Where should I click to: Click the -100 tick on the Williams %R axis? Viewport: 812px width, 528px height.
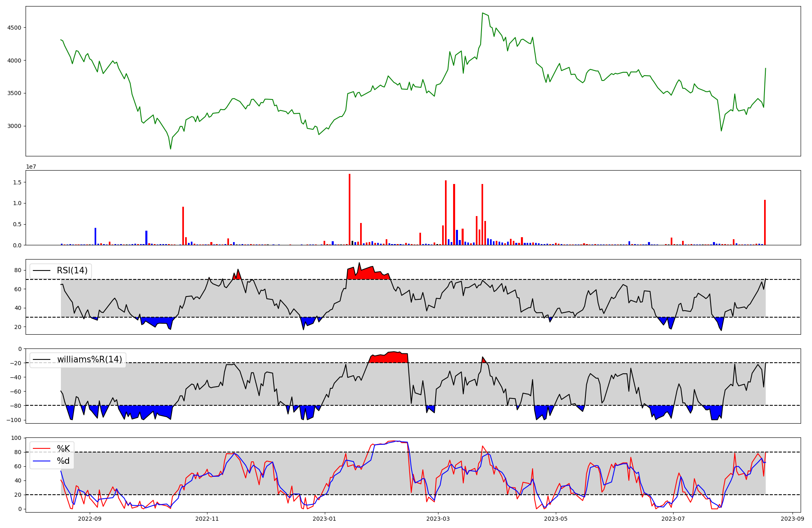pos(14,420)
